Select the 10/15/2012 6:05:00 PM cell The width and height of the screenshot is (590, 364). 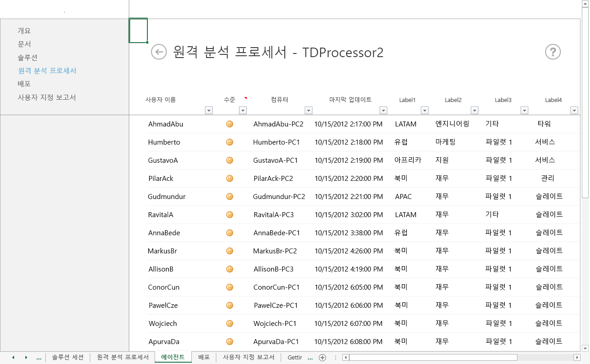click(348, 287)
